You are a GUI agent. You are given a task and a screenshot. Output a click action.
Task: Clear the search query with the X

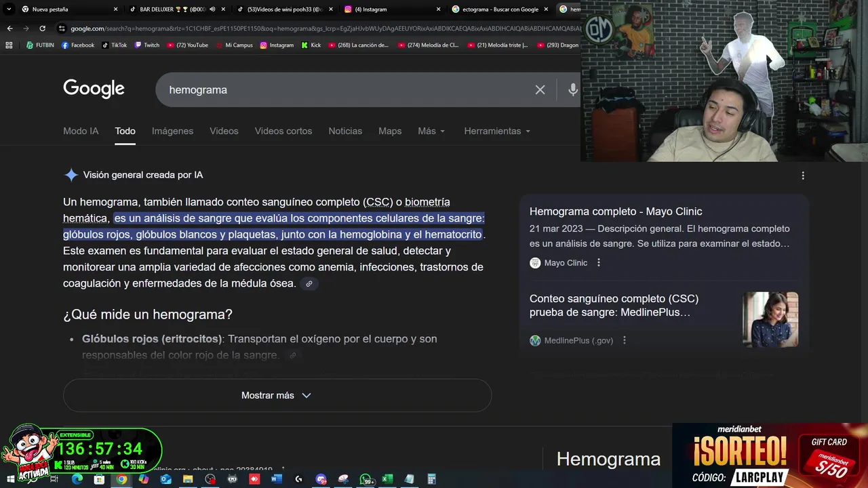540,89
